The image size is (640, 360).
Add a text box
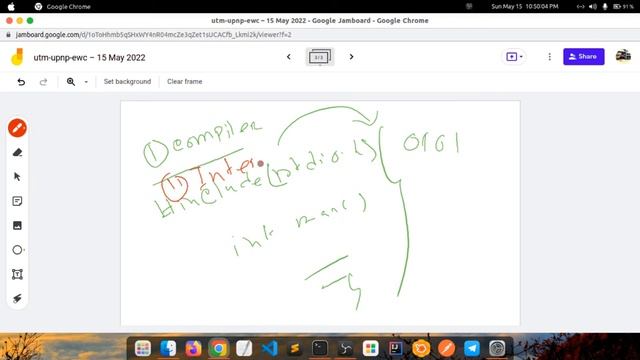17,274
